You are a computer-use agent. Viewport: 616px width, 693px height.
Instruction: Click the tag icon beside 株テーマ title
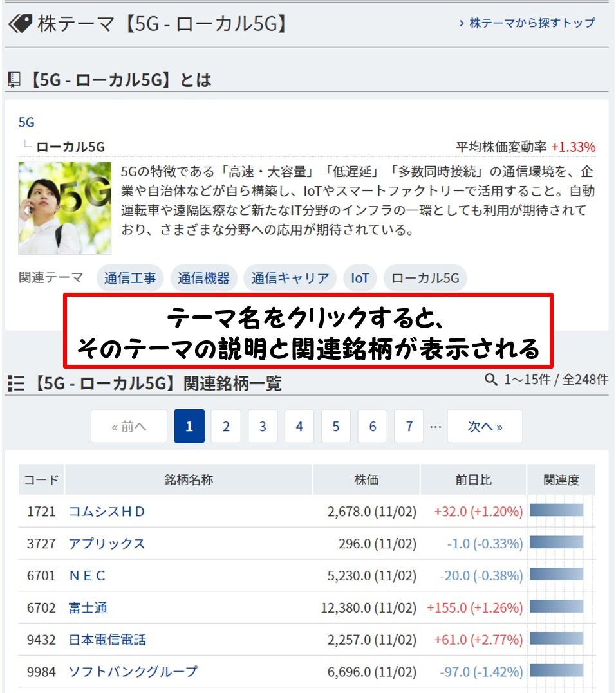click(20, 23)
